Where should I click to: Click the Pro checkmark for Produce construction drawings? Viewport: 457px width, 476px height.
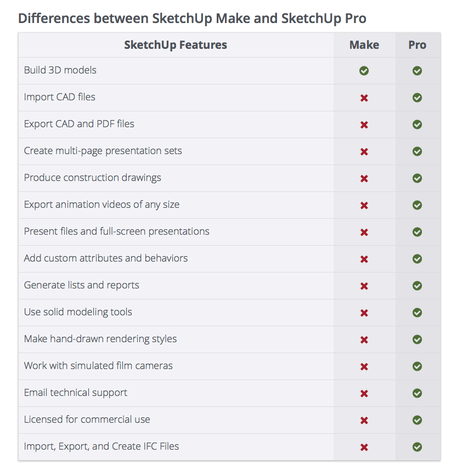click(417, 178)
